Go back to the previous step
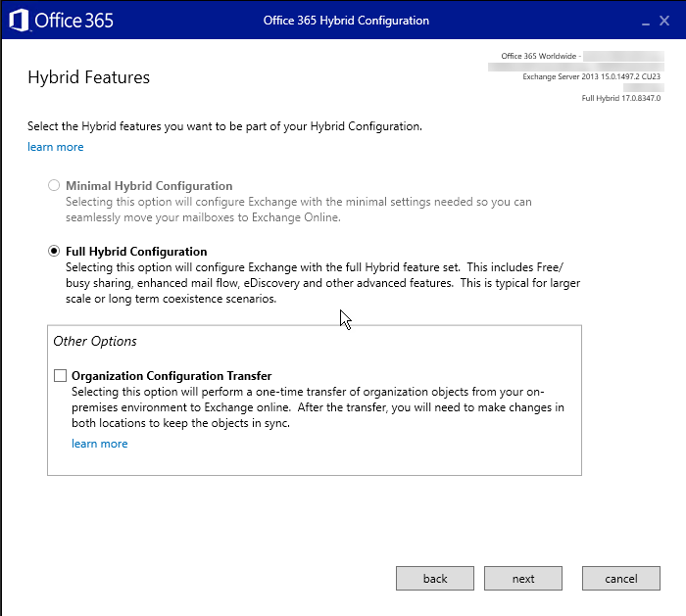686x616 pixels. pyautogui.click(x=435, y=579)
